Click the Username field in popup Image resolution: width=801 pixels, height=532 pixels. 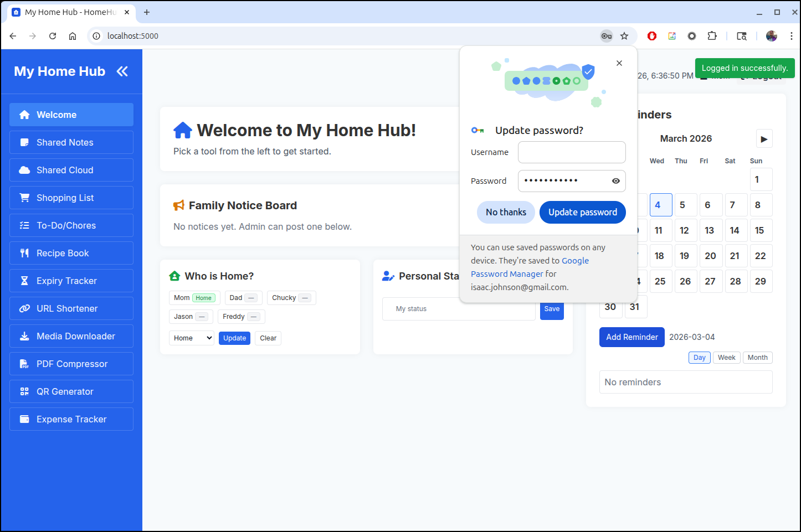(572, 152)
